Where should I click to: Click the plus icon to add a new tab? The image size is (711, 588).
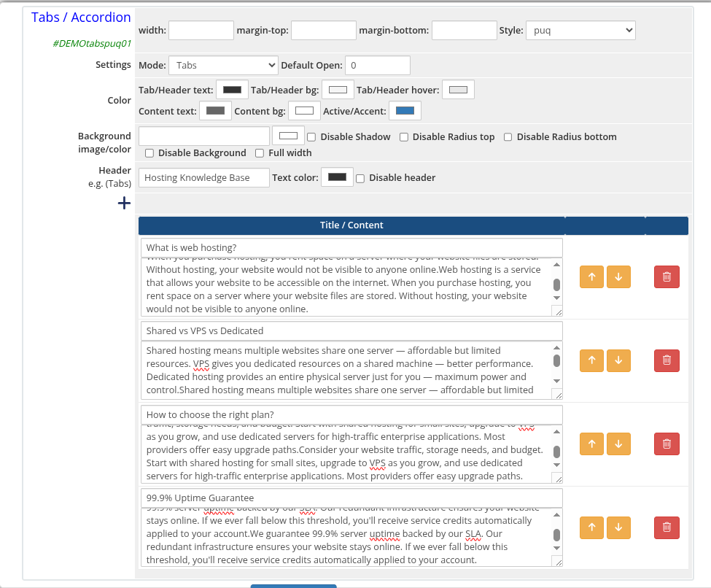coord(123,203)
